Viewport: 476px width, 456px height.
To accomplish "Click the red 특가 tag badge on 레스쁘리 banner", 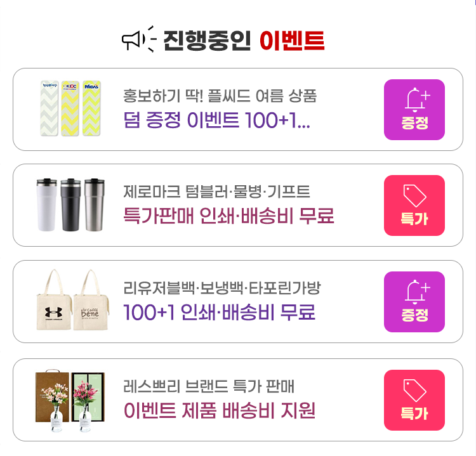I will tap(414, 400).
